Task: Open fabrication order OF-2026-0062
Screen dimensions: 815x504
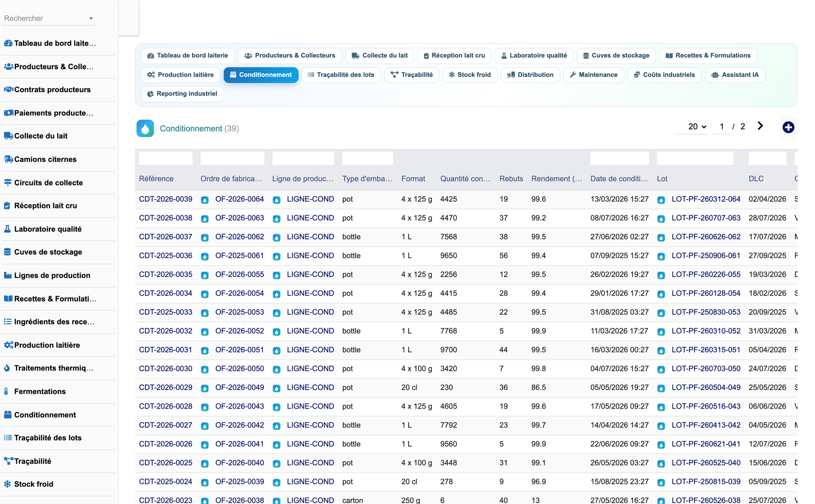Action: [240, 237]
